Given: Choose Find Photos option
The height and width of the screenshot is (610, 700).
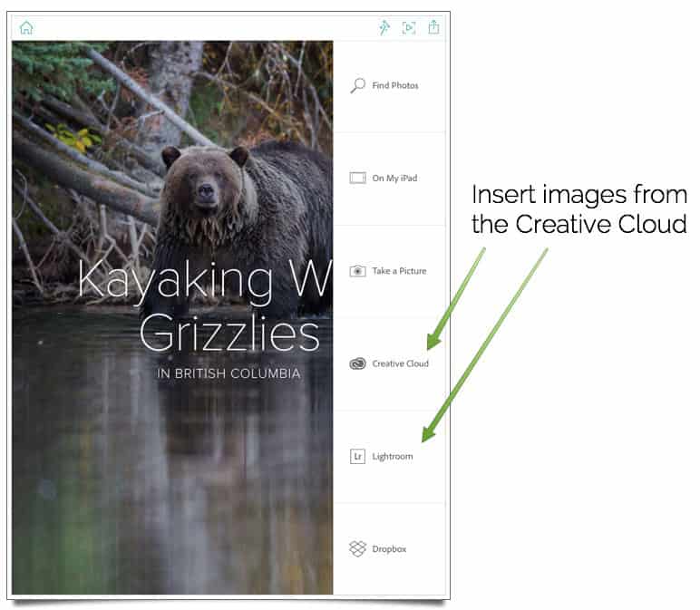Looking at the screenshot, I should 389,85.
